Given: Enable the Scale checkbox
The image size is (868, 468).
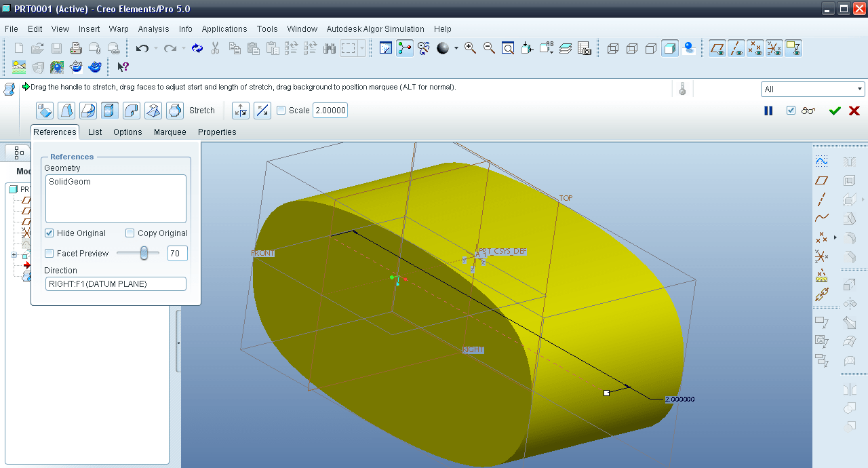Looking at the screenshot, I should click(281, 111).
